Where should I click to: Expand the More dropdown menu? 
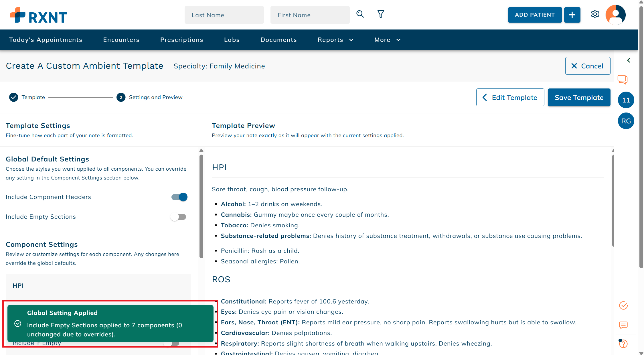tap(387, 40)
